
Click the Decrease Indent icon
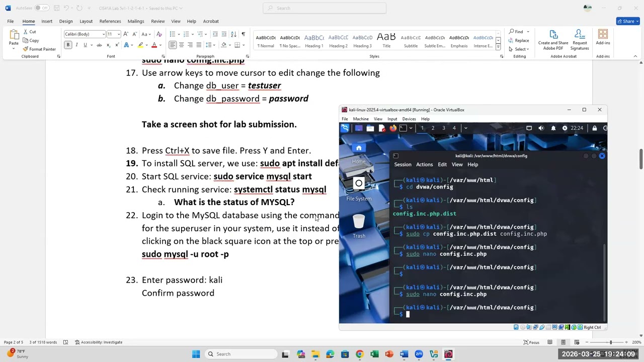[215, 34]
